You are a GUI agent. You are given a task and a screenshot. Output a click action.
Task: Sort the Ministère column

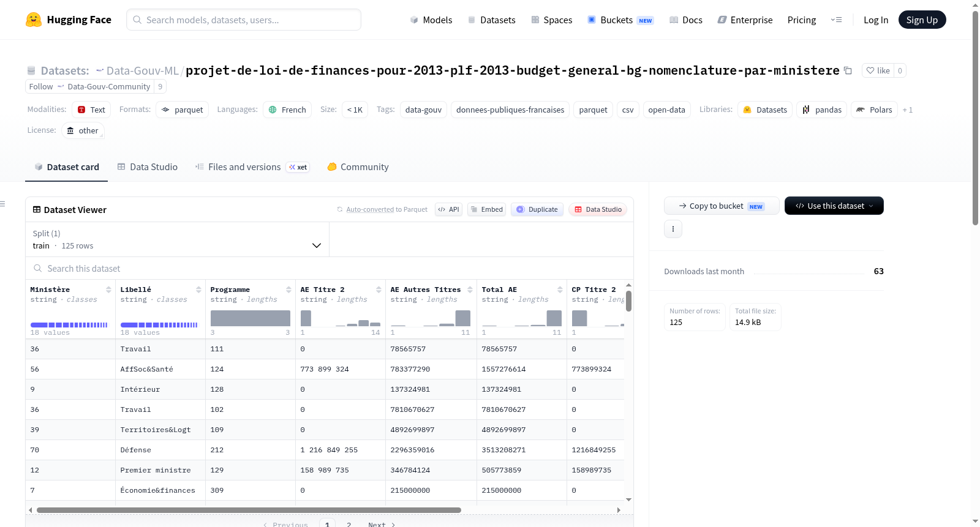(108, 290)
